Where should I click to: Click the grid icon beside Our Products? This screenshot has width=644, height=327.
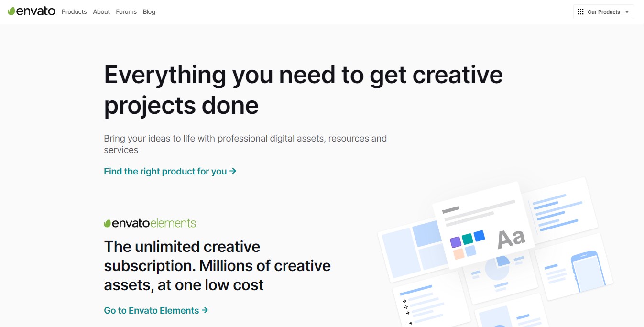[580, 12]
